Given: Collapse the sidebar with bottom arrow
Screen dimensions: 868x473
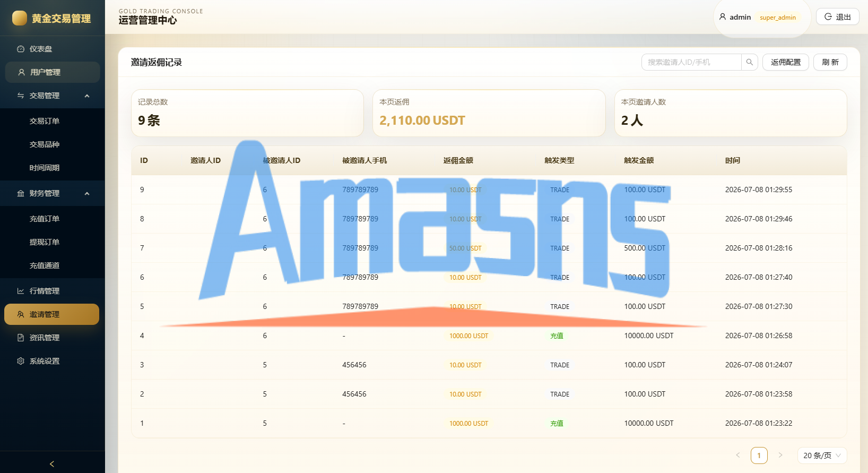Looking at the screenshot, I should [52, 463].
